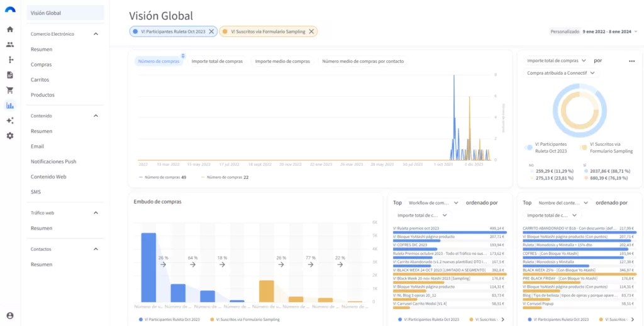Open the sort dropdown under Workflow Top list
The width and height of the screenshot is (644, 326).
pos(422,215)
